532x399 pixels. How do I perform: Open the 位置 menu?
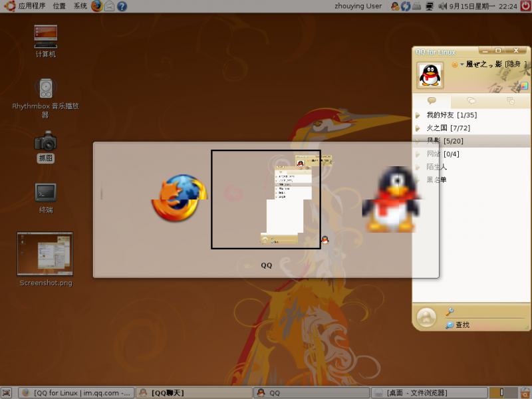[59, 6]
